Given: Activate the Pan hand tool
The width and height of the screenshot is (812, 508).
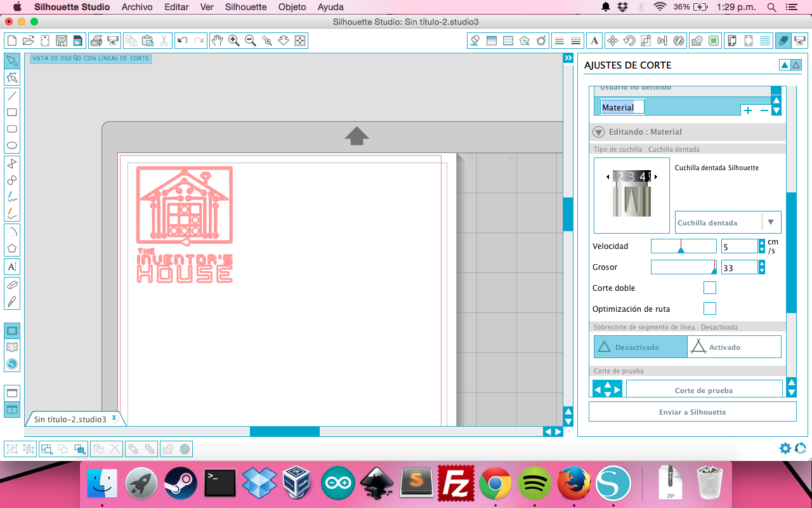Looking at the screenshot, I should point(218,41).
